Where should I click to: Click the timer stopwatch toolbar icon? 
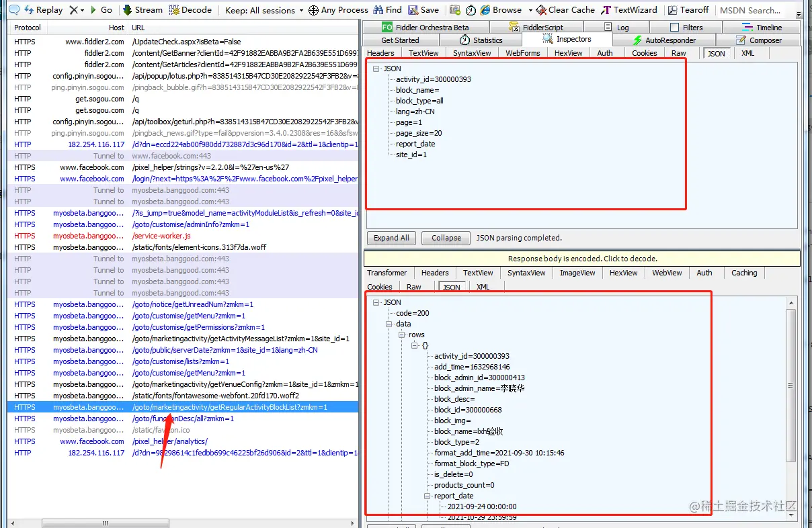pyautogui.click(x=471, y=10)
